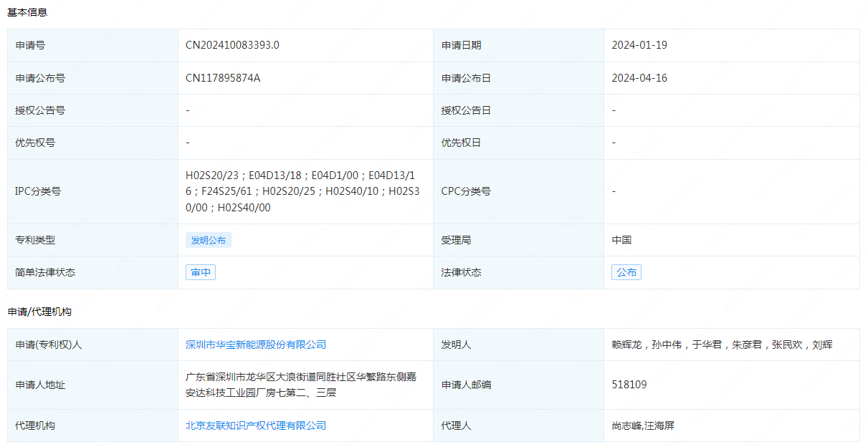
Task: Click the 申请/代理机构 section heading
Action: [39, 312]
